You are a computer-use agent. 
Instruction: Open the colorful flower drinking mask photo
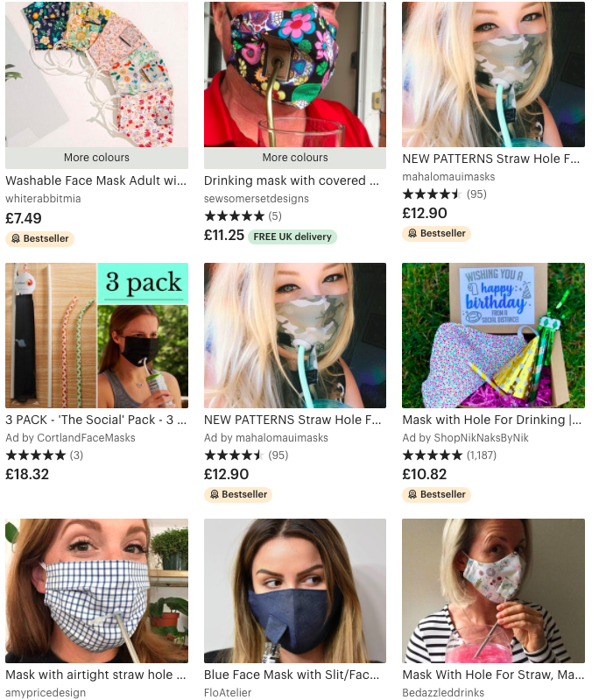click(x=295, y=74)
